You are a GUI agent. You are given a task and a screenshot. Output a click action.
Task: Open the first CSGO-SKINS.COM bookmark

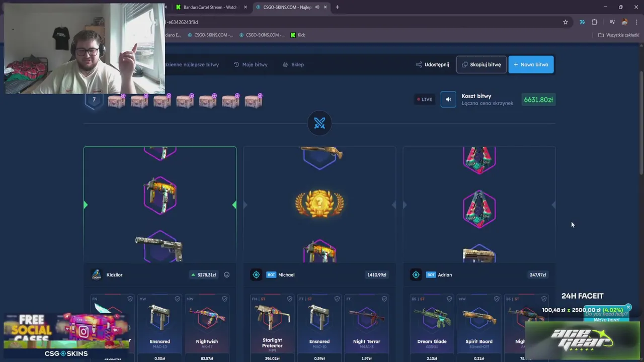click(x=210, y=35)
